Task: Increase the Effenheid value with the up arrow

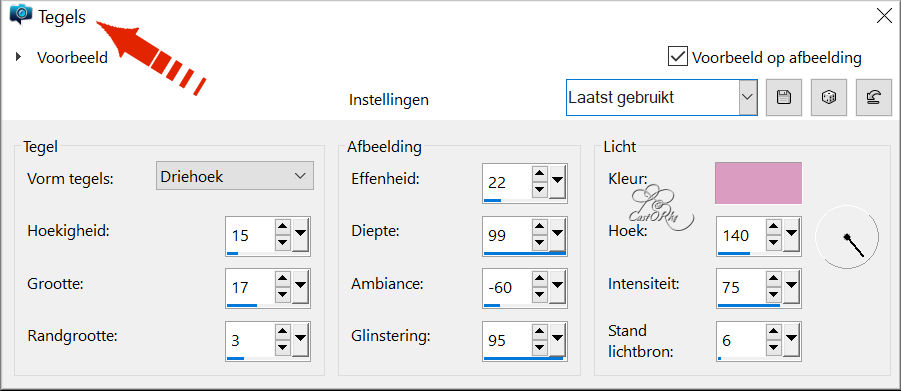Action: point(539,174)
